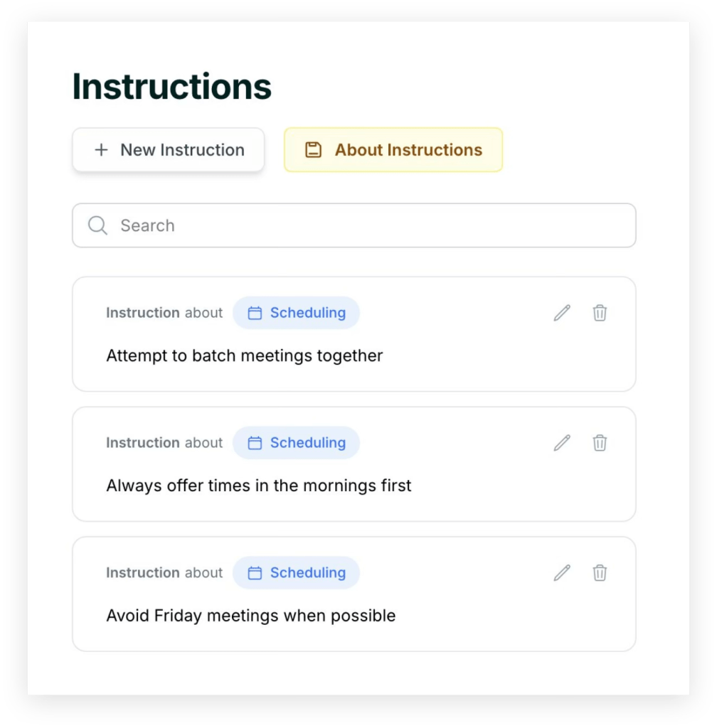Click the plus icon beside New Instruction

point(102,150)
